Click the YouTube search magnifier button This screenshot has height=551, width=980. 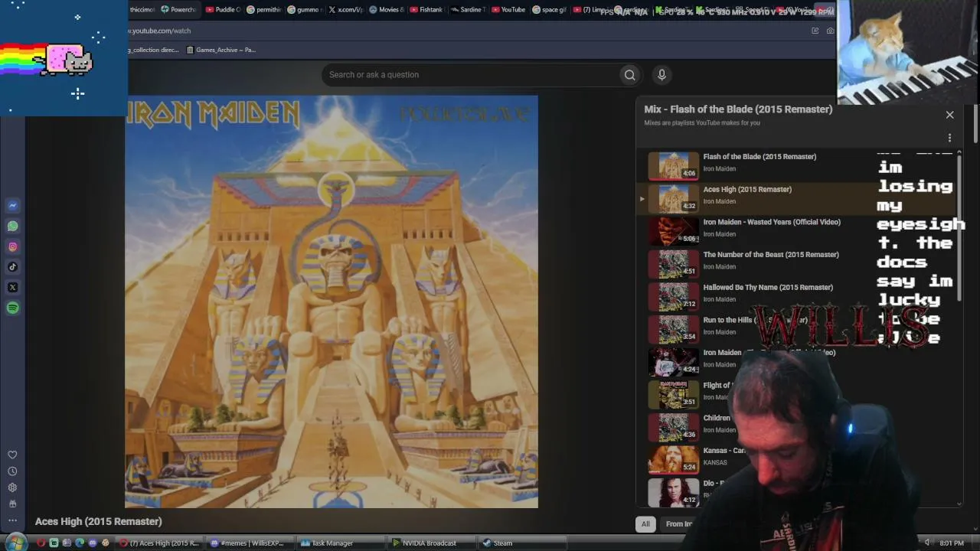click(629, 74)
